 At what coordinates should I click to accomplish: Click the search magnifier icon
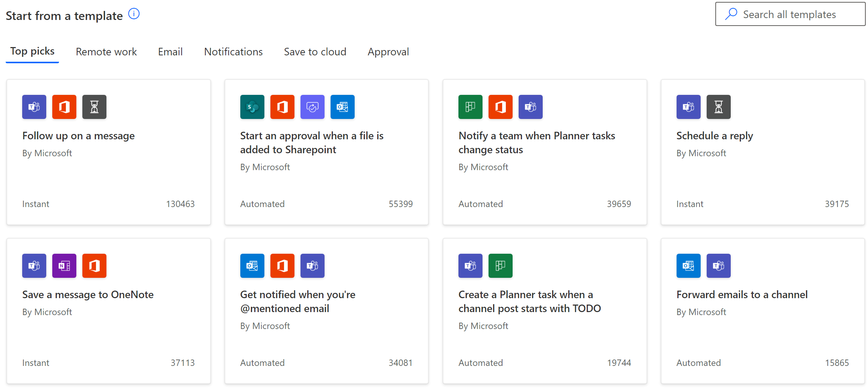tap(731, 14)
